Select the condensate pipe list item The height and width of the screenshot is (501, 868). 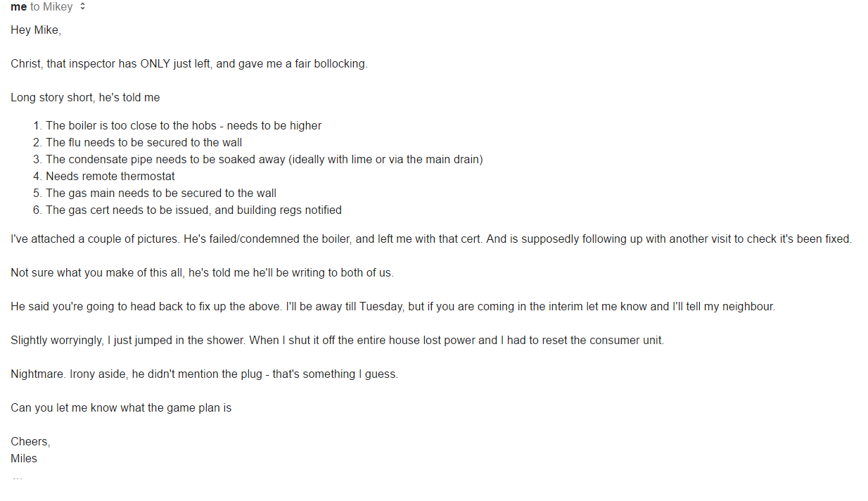(264, 160)
